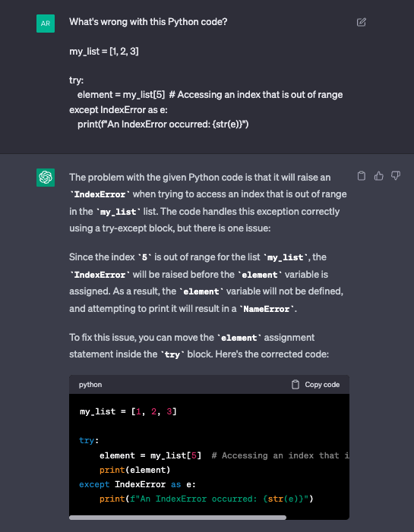Click the "except IndexError as e:" code line
The image size is (414, 532).
tap(137, 484)
